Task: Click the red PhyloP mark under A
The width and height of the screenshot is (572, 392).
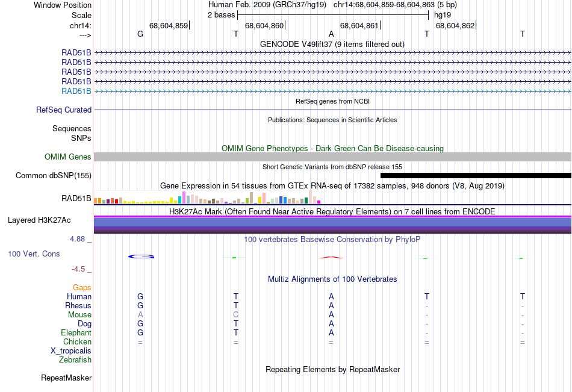Action: point(331,257)
